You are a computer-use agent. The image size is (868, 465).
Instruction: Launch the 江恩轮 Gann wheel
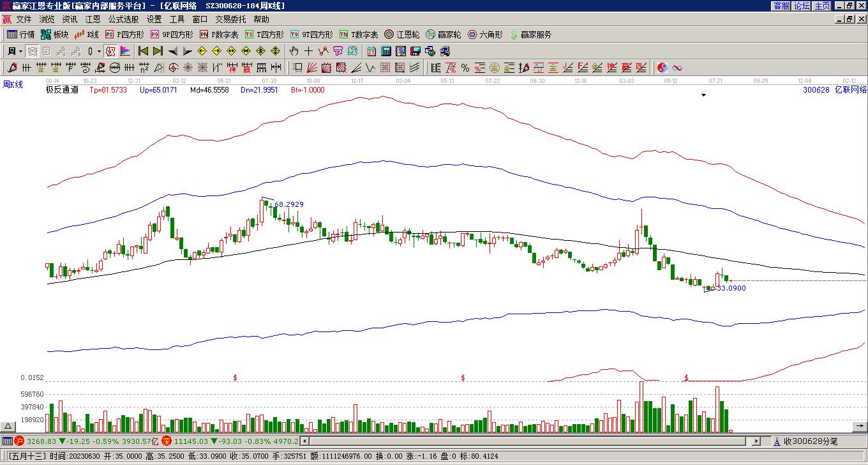402,34
